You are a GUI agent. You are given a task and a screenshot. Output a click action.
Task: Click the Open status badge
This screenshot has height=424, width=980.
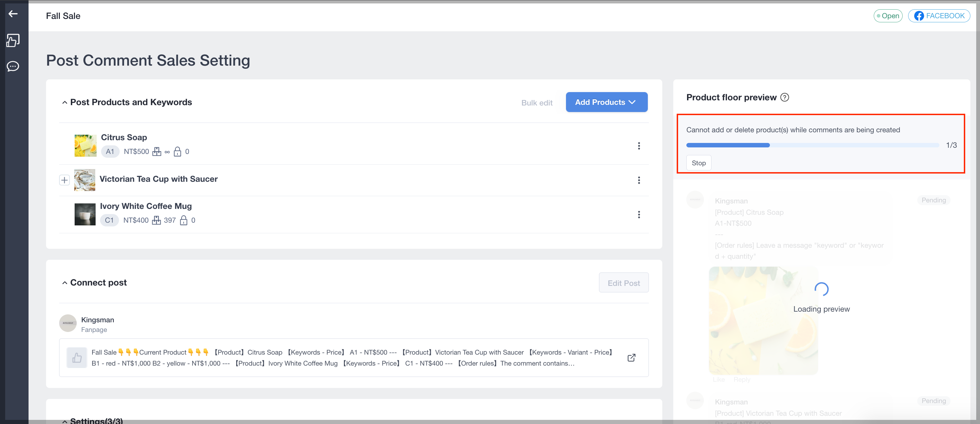tap(888, 16)
